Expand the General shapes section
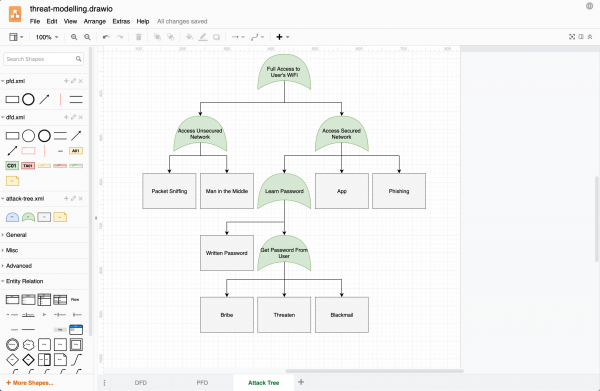Screen dimensions: 600x391 [x=16, y=235]
